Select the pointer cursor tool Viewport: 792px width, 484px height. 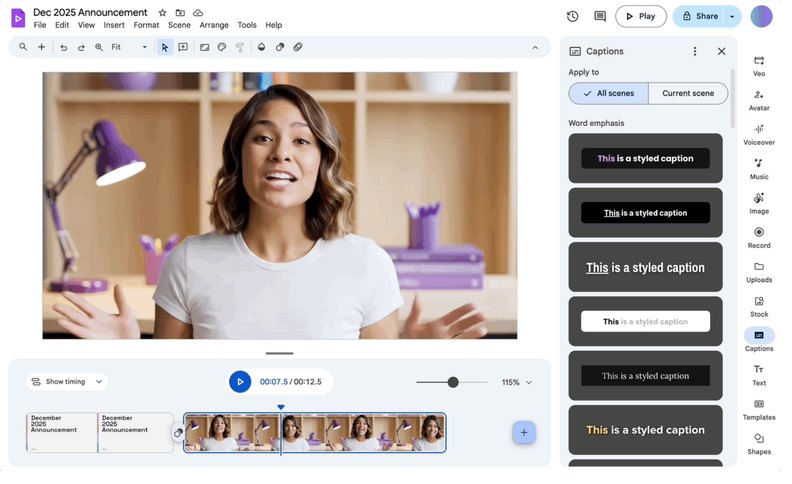click(x=165, y=47)
